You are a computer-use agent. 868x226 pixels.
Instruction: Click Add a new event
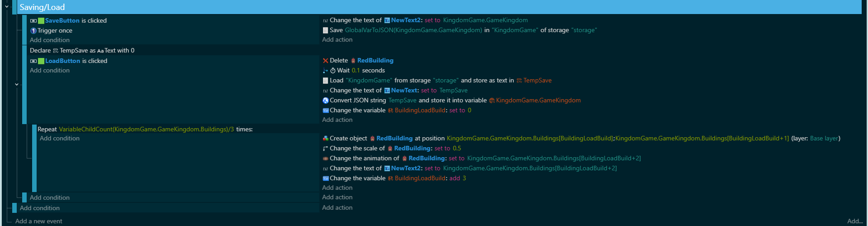pyautogui.click(x=39, y=221)
